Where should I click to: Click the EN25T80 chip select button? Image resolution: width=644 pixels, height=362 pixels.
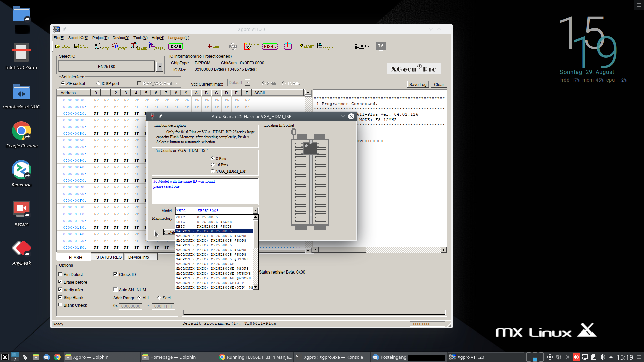coord(107,66)
